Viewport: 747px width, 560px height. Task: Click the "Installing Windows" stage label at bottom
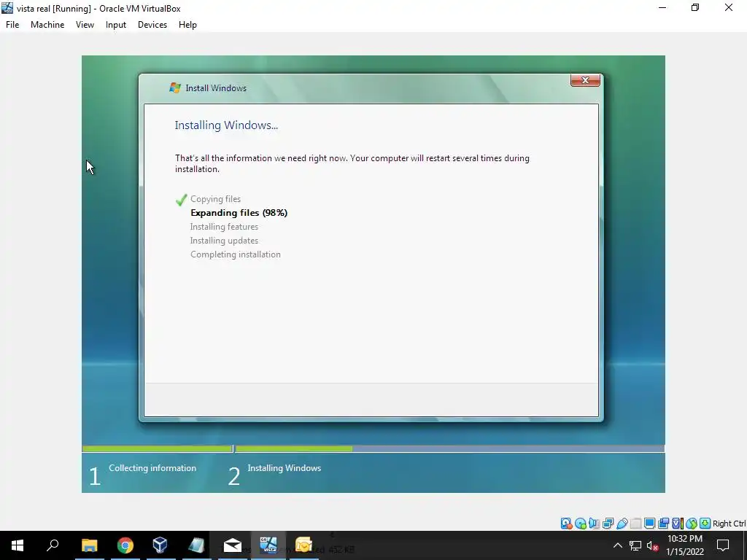[x=284, y=468]
